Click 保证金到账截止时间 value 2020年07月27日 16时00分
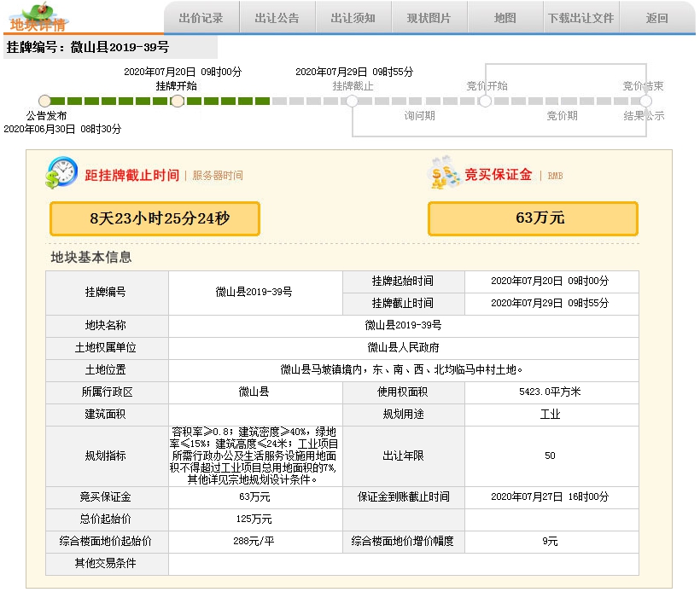Viewport: 700px width, 592px height. [x=550, y=497]
